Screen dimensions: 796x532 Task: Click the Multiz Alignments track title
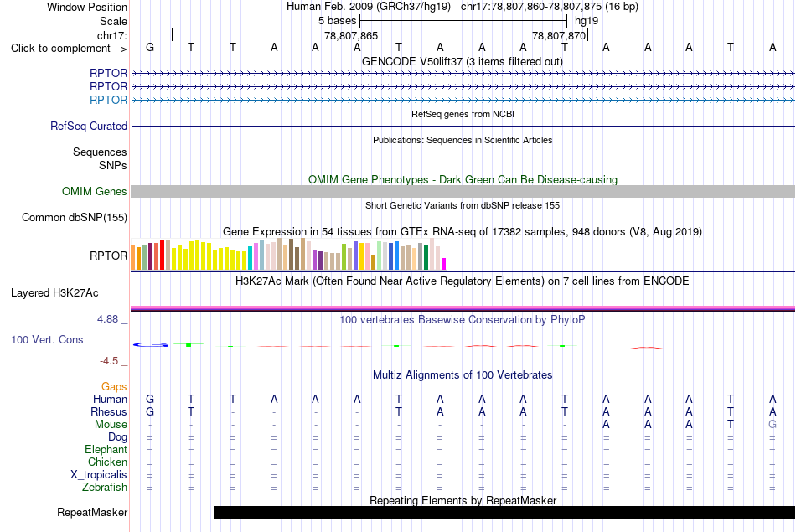coord(463,375)
